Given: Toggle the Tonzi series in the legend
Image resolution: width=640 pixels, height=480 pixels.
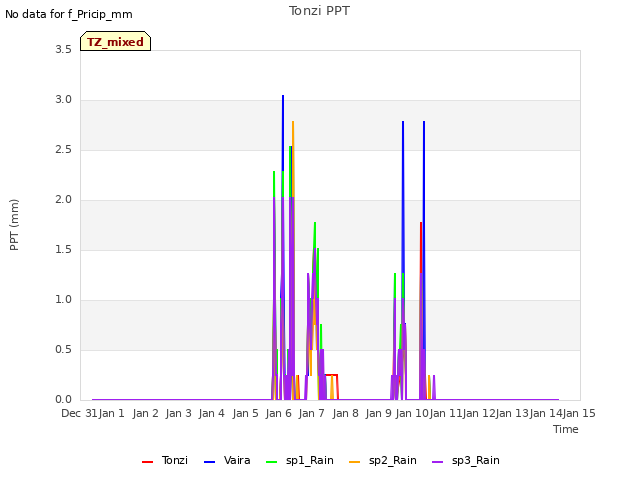Looking at the screenshot, I should 165,461.
